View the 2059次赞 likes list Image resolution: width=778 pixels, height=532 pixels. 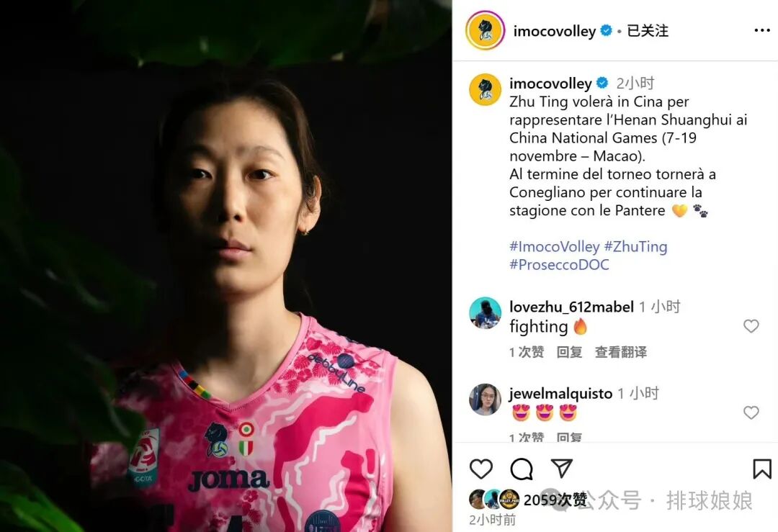555,500
